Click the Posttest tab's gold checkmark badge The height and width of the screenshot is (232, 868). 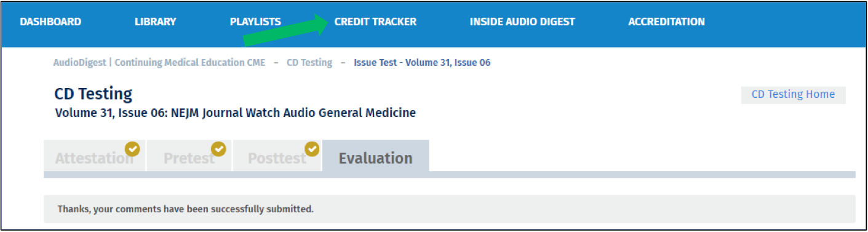[313, 149]
